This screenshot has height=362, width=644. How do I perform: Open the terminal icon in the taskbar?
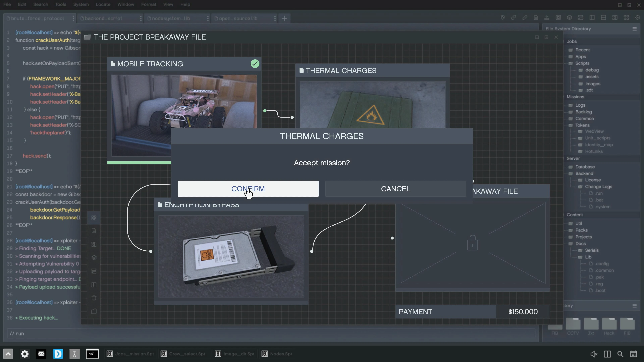[92, 354]
